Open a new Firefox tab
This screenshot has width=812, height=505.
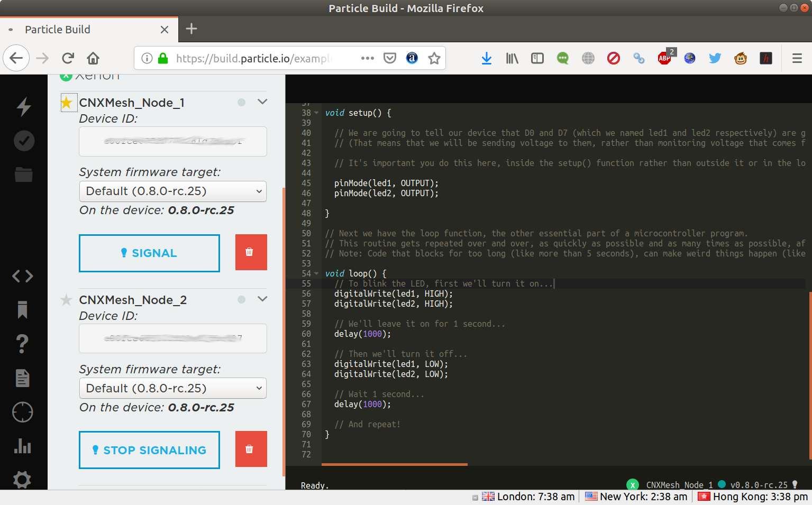[x=191, y=29]
